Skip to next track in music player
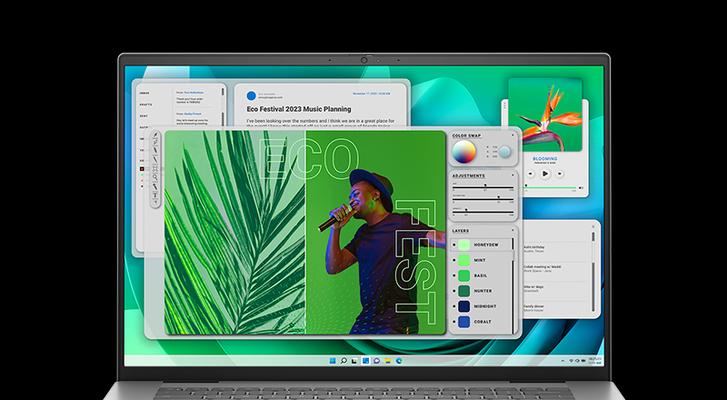 click(560, 173)
